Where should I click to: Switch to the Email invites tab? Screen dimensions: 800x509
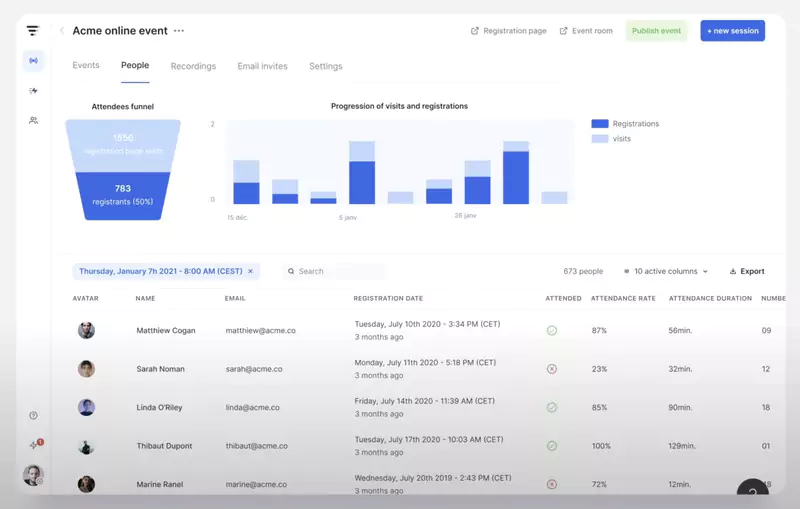pos(262,66)
